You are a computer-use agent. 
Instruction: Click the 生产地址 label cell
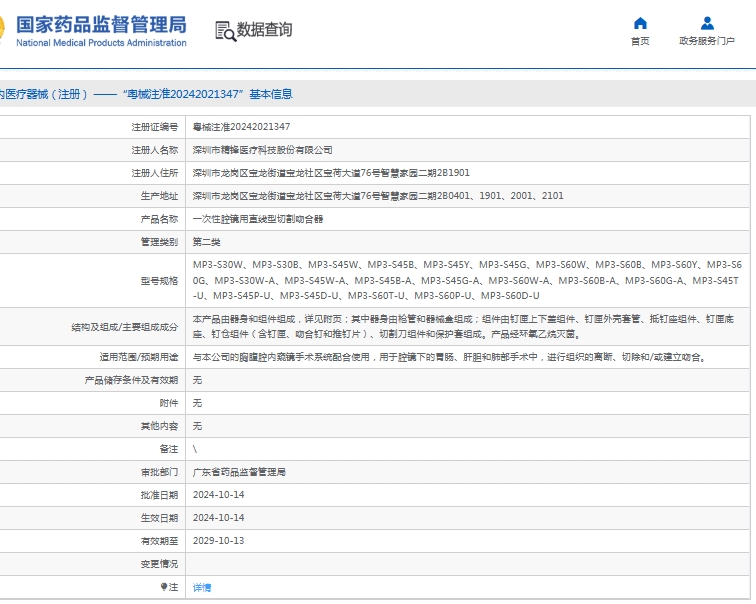(x=159, y=196)
